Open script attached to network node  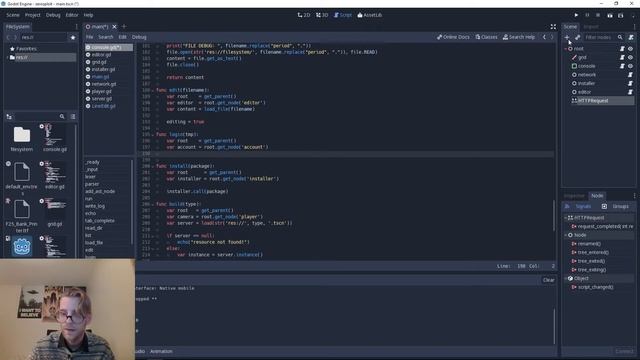pyautogui.click(x=630, y=75)
